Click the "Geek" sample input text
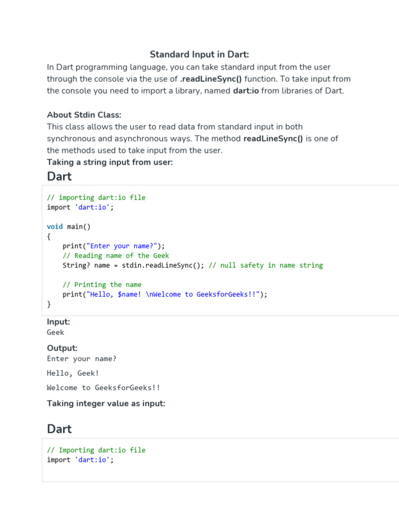The image size is (399, 532). (56, 332)
